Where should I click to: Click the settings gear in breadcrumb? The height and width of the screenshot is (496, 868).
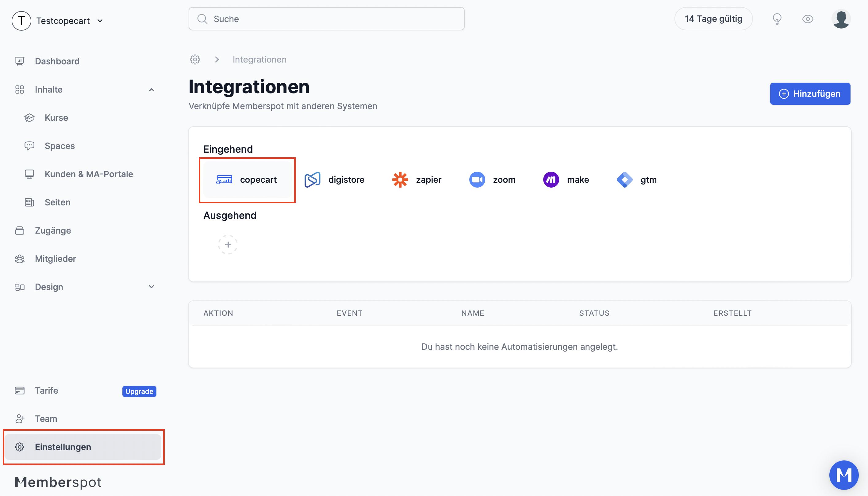195,59
